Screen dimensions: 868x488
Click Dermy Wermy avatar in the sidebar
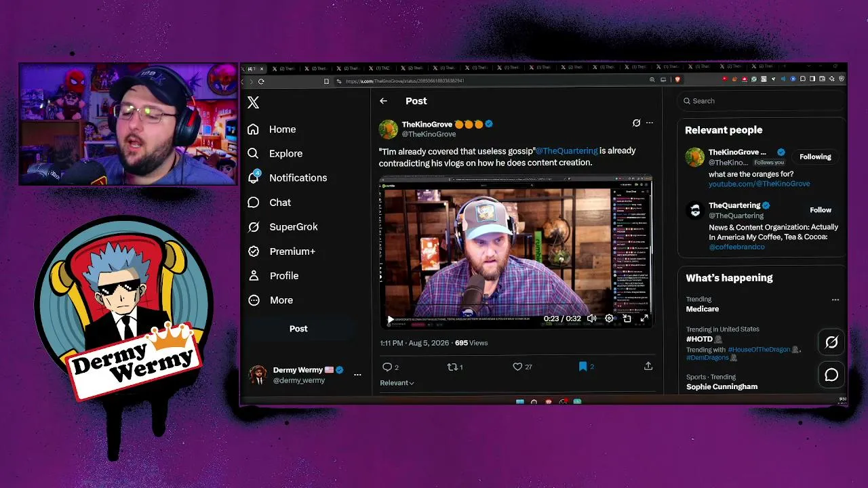258,375
